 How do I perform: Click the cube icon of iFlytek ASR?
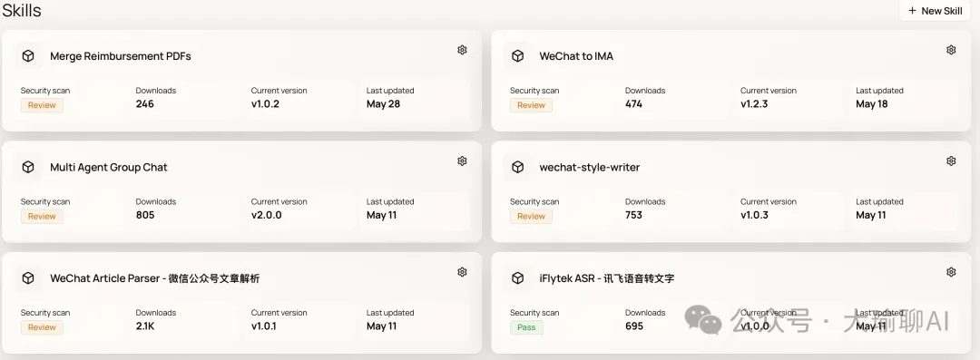pyautogui.click(x=517, y=278)
